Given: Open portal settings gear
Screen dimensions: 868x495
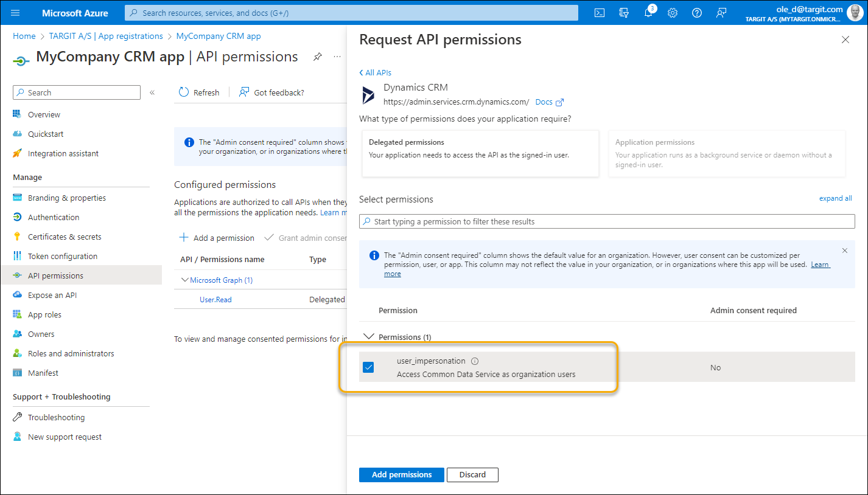Looking at the screenshot, I should click(673, 12).
